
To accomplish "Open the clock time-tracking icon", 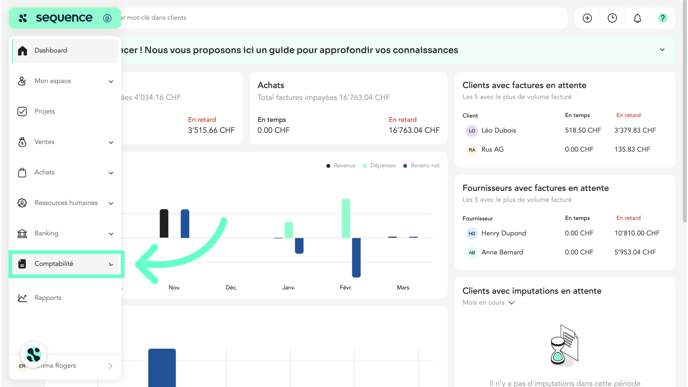I will point(612,18).
